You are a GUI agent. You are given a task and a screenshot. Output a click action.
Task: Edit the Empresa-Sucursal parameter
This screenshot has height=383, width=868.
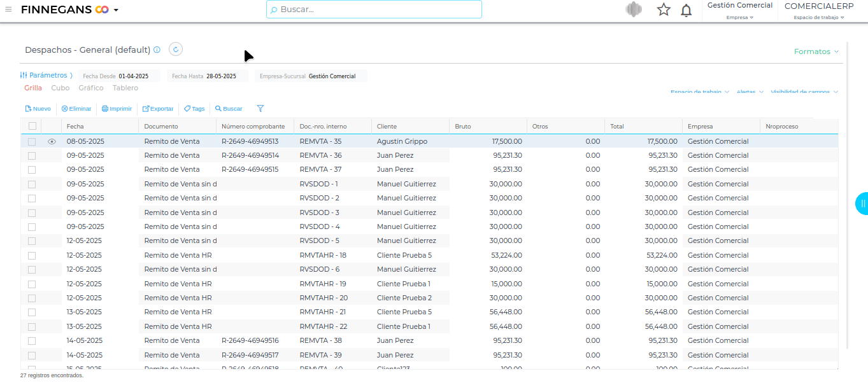[312, 76]
